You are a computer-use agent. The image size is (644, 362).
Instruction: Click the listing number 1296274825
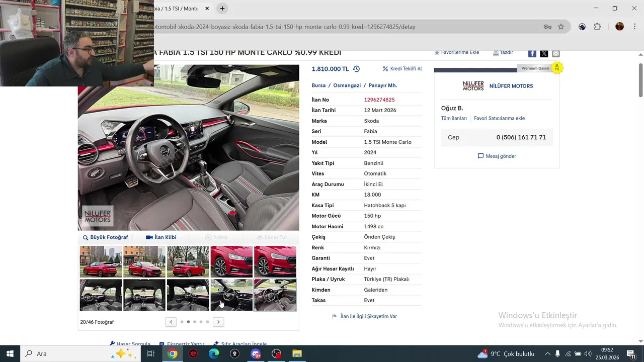coord(379,100)
